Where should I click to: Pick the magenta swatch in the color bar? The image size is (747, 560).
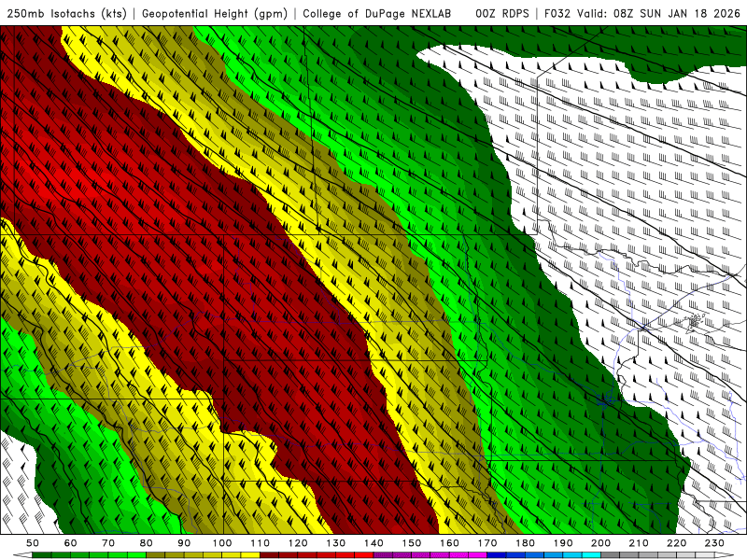[x=477, y=554]
